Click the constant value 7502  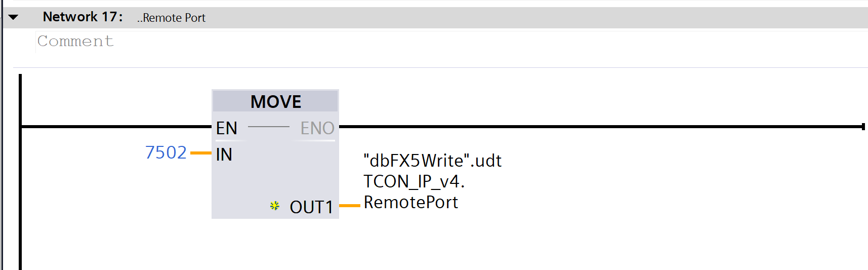pyautogui.click(x=166, y=152)
